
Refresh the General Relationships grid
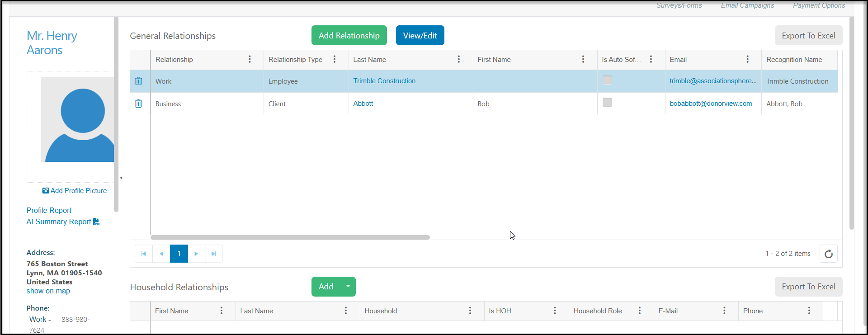pyautogui.click(x=828, y=254)
